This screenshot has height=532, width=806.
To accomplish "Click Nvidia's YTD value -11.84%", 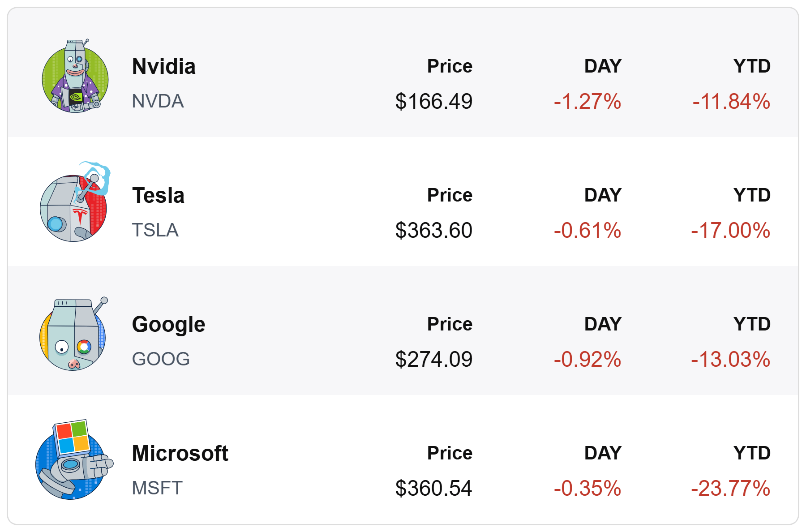I will tap(731, 101).
